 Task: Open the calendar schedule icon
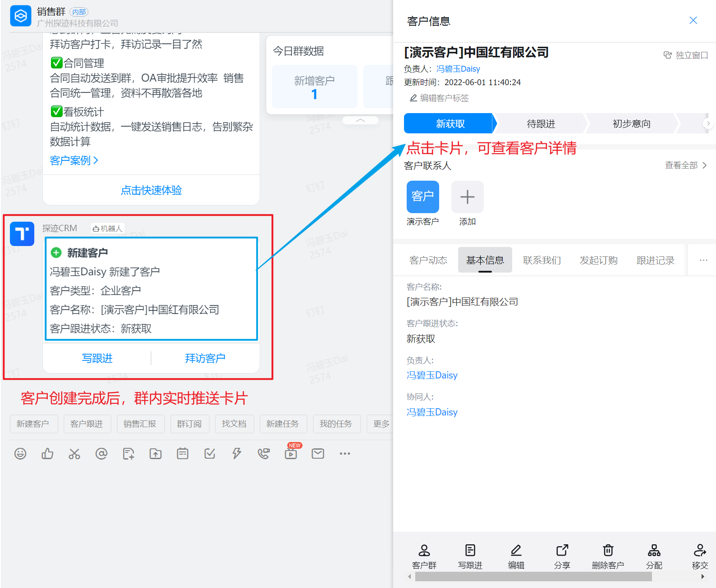point(183,454)
